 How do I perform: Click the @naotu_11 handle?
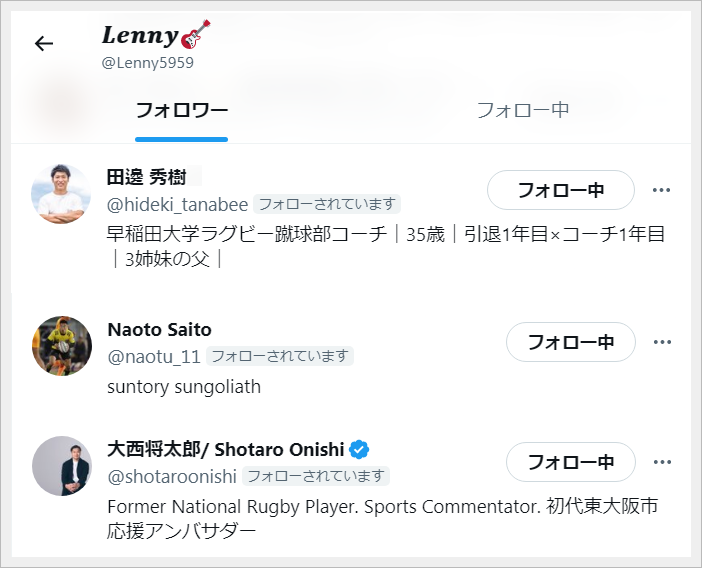point(154,356)
